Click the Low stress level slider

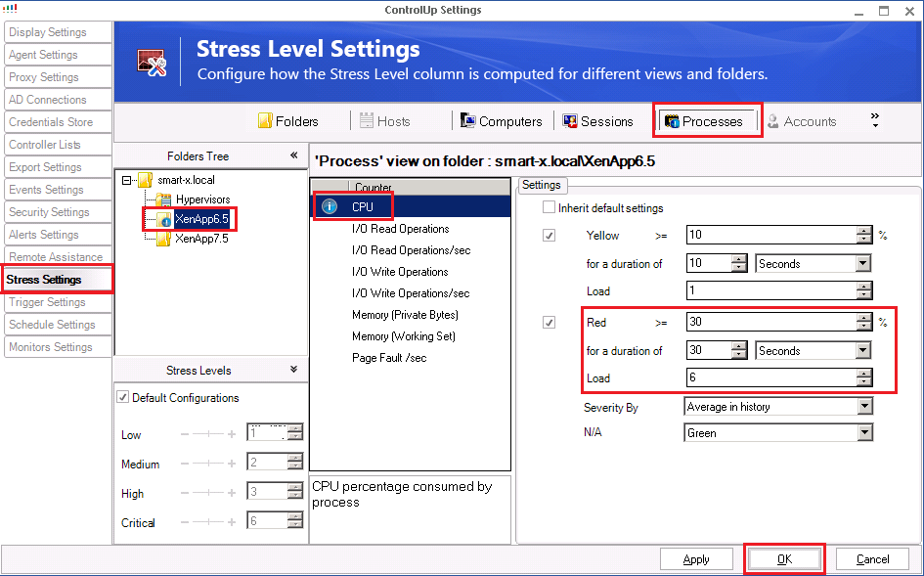(x=208, y=434)
